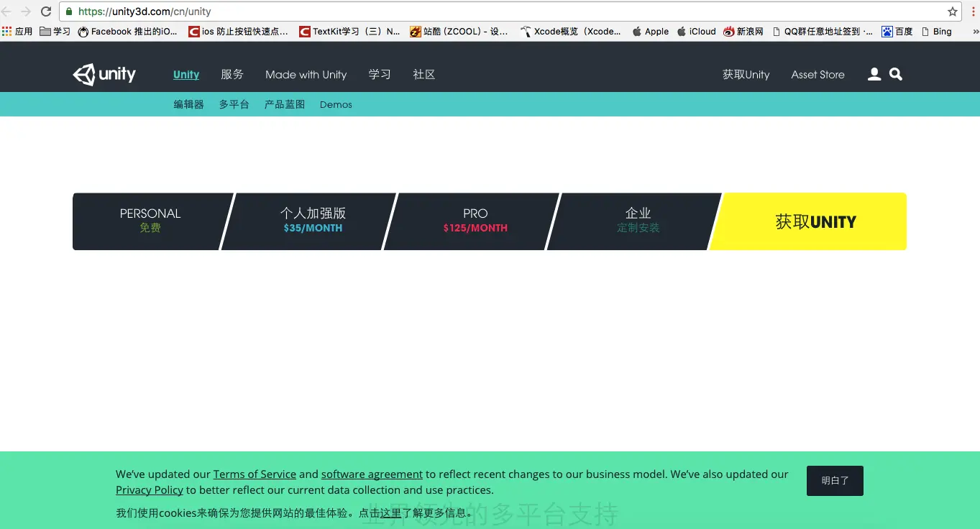Reload the page with refresh icon
Viewport: 980px width, 529px height.
[46, 11]
